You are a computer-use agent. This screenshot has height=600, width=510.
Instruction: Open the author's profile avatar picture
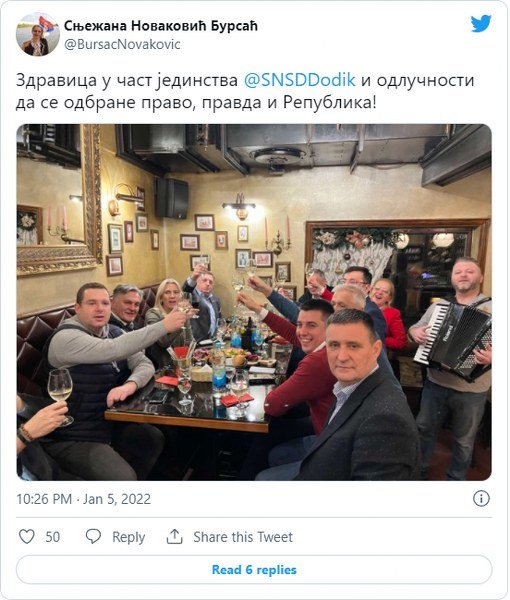click(x=37, y=34)
